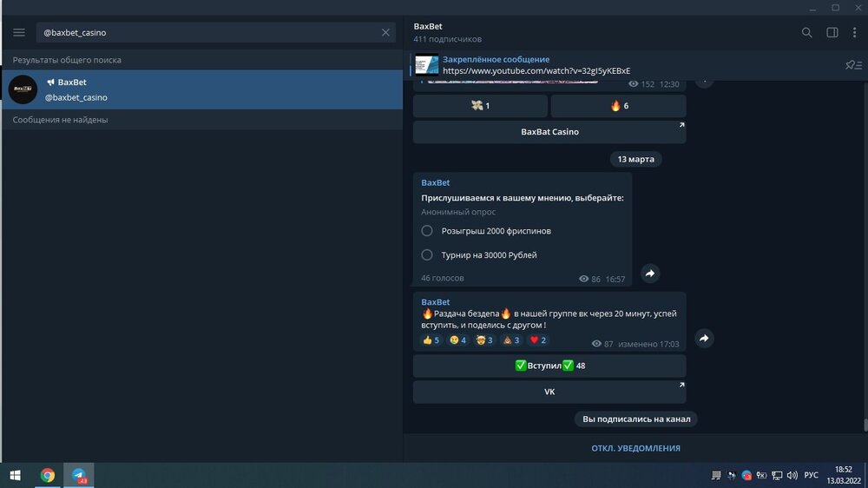Open the three-dot chat options menu
Viewport: 868px width, 488px height.
click(x=856, y=33)
